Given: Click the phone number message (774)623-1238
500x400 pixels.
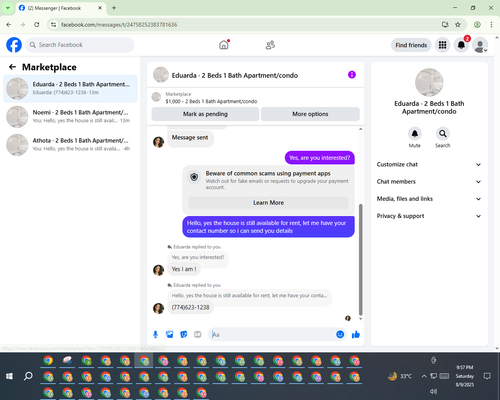Looking at the screenshot, I should point(190,307).
